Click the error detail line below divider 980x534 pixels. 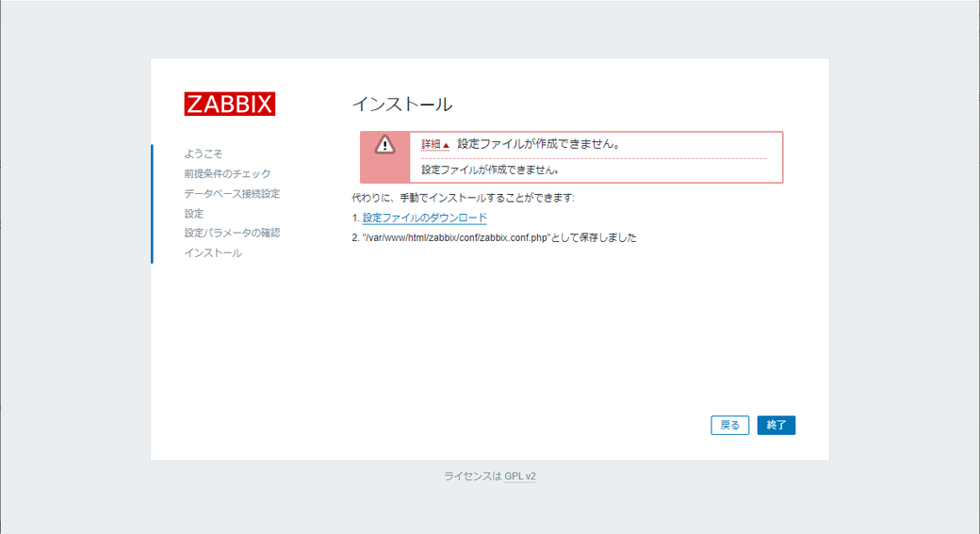(x=490, y=170)
